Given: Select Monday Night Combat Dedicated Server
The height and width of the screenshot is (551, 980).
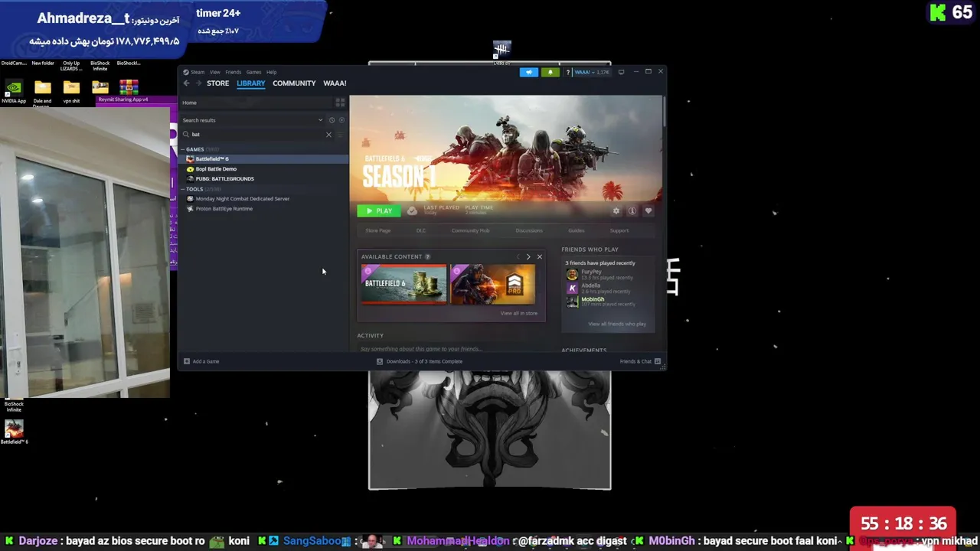Looking at the screenshot, I should point(264,199).
